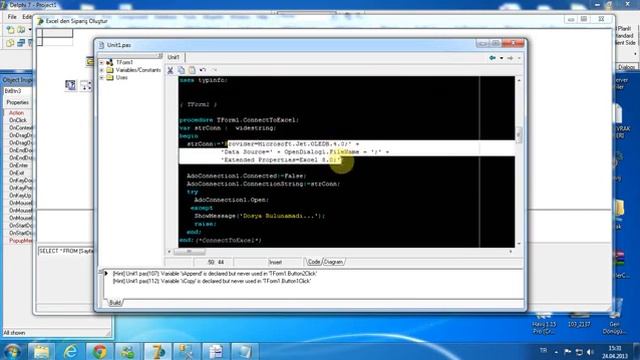Select the OnExit event row
The image size is (640, 360).
point(17,173)
